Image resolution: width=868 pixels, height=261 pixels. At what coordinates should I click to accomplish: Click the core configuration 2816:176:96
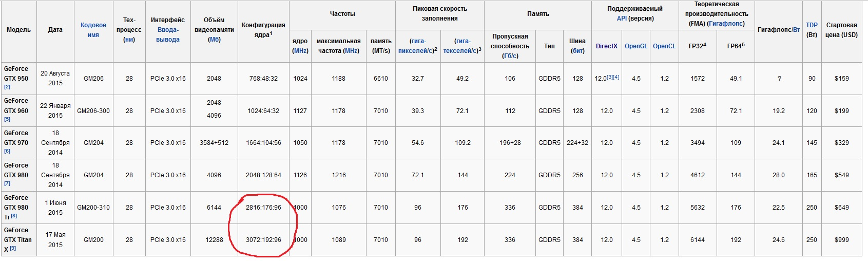pos(263,208)
